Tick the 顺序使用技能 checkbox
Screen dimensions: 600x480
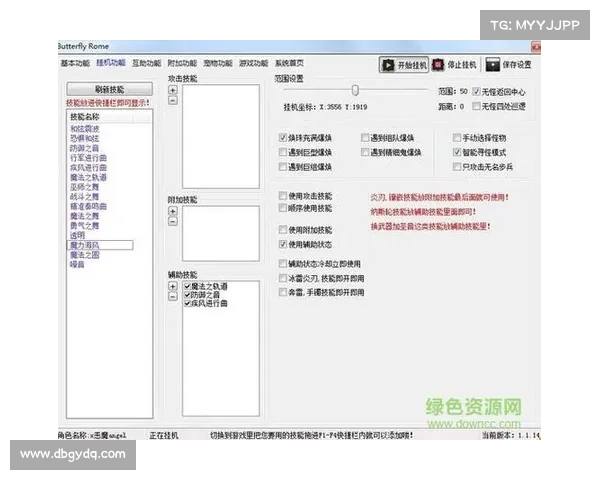[283, 208]
